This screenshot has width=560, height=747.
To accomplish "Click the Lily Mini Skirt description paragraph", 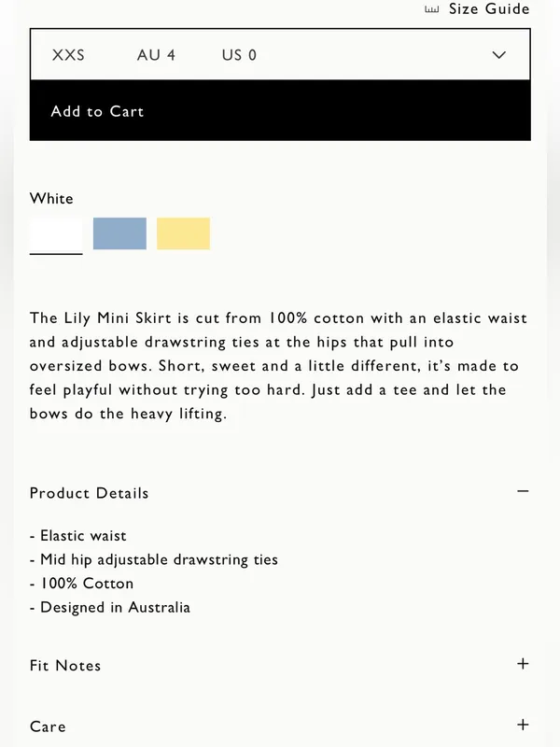I will (x=278, y=366).
